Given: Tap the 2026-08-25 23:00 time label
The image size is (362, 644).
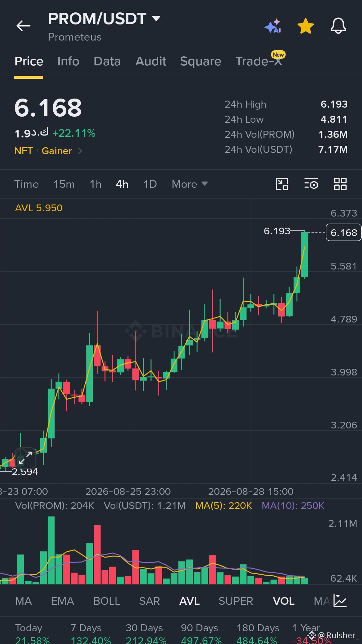Looking at the screenshot, I should click(x=128, y=491).
